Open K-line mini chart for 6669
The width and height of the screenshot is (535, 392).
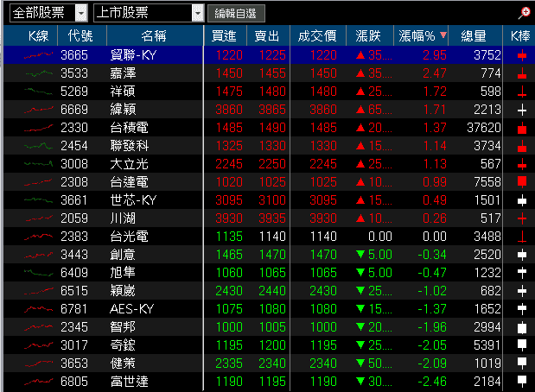tap(38, 110)
